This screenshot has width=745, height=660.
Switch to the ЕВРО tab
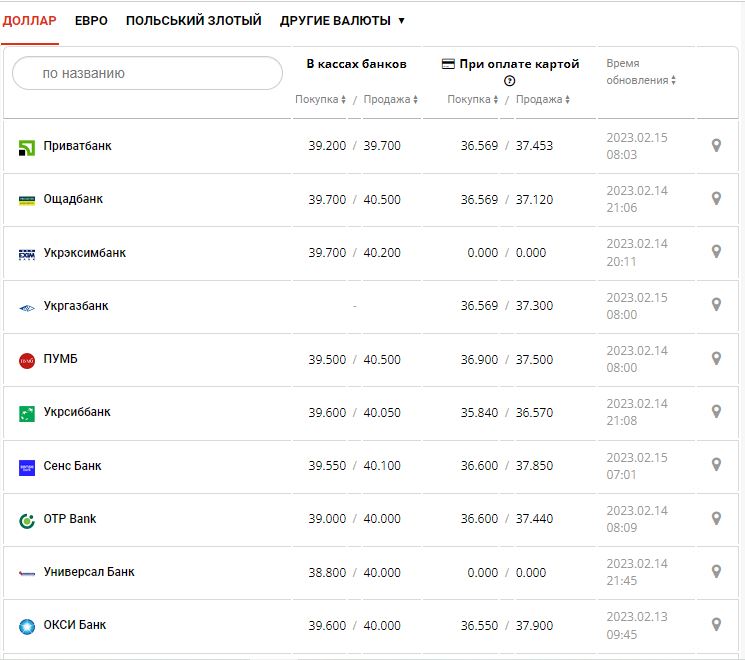(90, 20)
